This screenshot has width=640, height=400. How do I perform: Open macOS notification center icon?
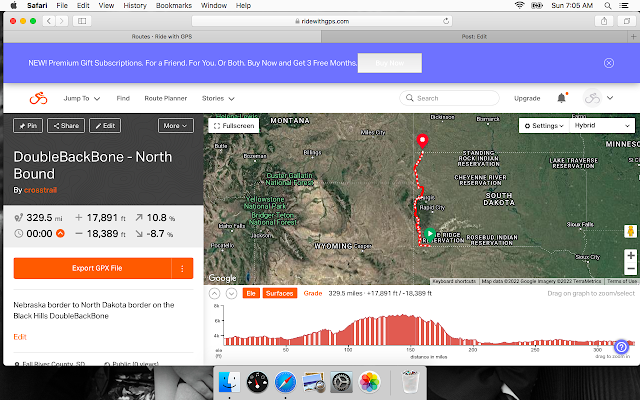(x=624, y=5)
